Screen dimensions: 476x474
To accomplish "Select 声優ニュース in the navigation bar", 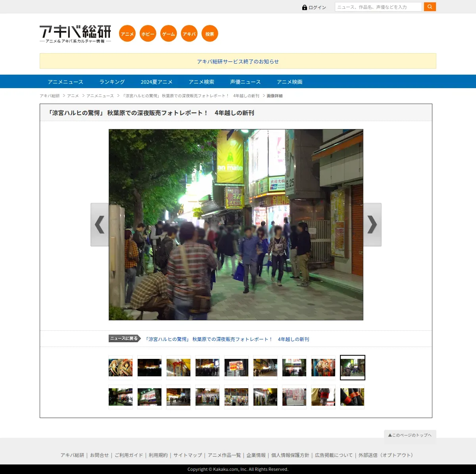I will (246, 82).
